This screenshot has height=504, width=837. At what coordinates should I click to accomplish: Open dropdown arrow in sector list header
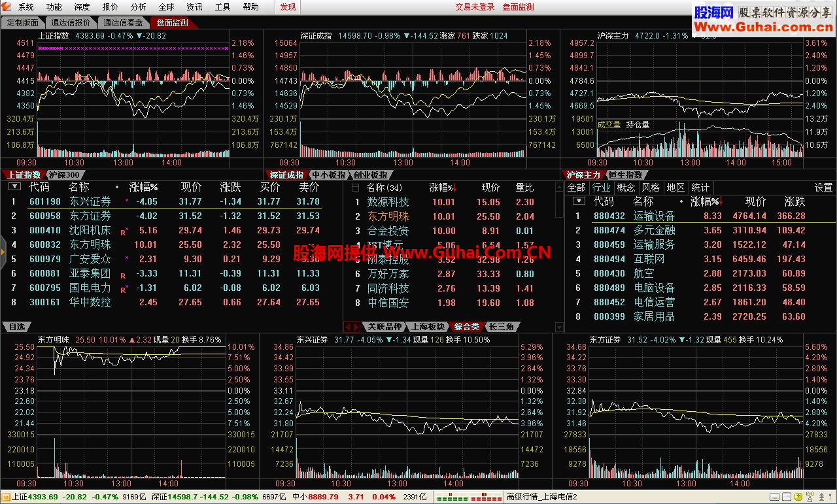pos(579,201)
